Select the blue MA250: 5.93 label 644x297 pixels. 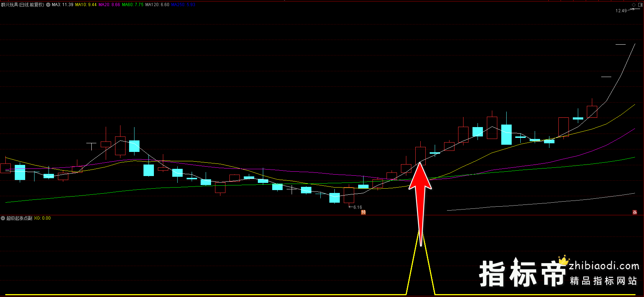coord(183,5)
